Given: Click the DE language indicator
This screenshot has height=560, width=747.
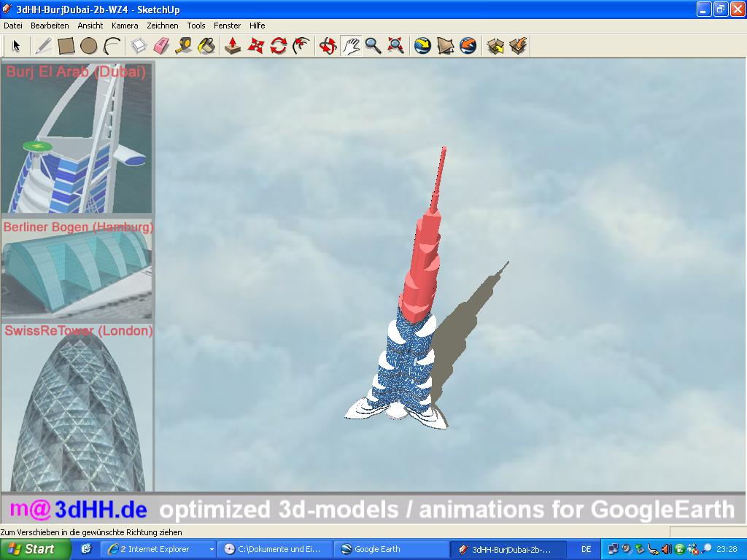Looking at the screenshot, I should 586,549.
